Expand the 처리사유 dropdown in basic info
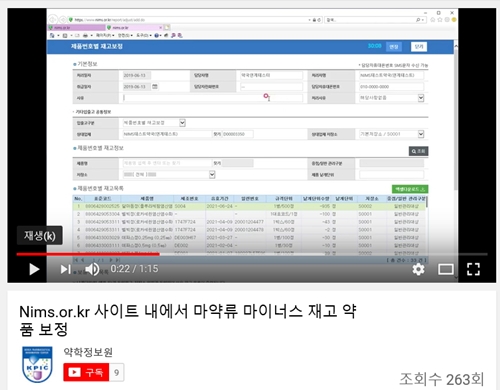Image resolution: width=500 pixels, height=390 pixels. click(x=421, y=98)
